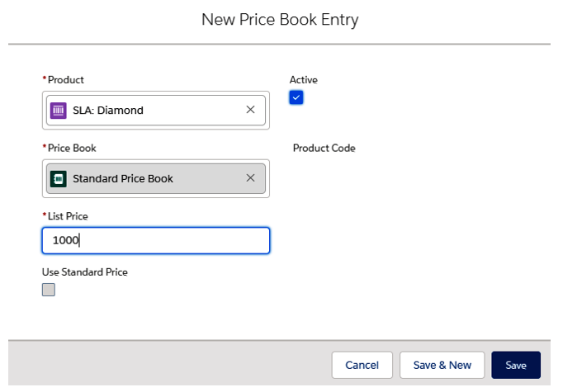
Task: Save the price book entry
Action: pyautogui.click(x=516, y=365)
